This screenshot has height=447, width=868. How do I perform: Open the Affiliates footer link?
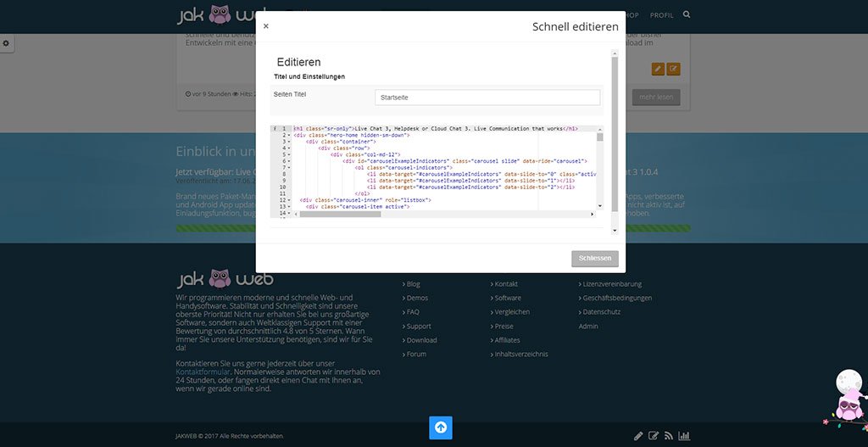507,340
